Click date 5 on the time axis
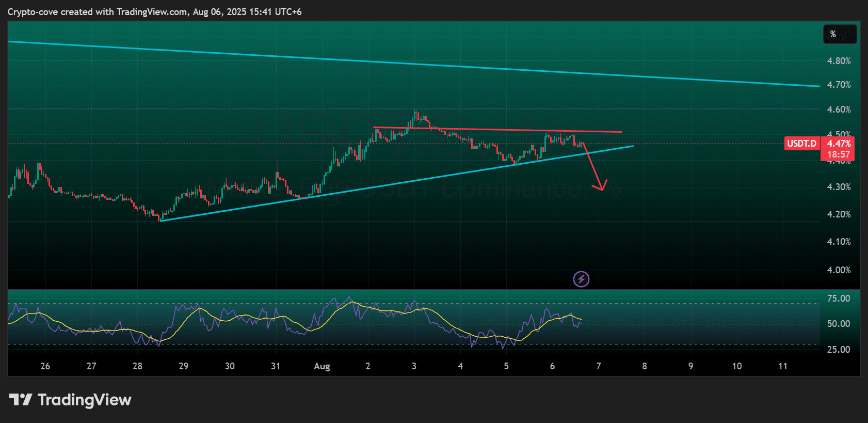This screenshot has width=868, height=423. click(x=506, y=366)
